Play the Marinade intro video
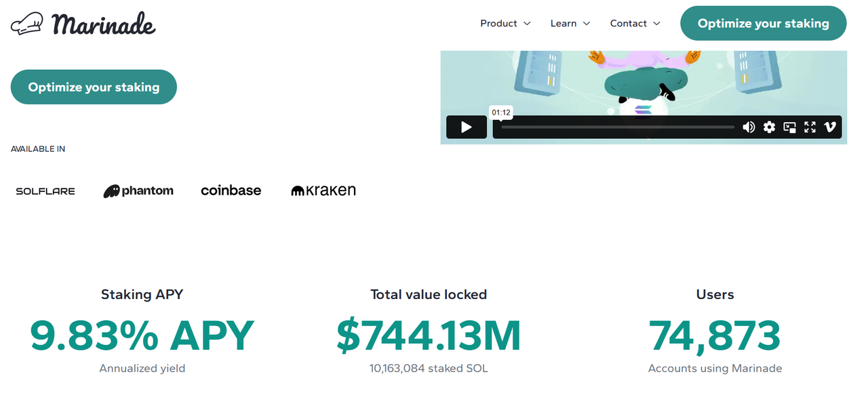The height and width of the screenshot is (400, 868). coord(466,127)
